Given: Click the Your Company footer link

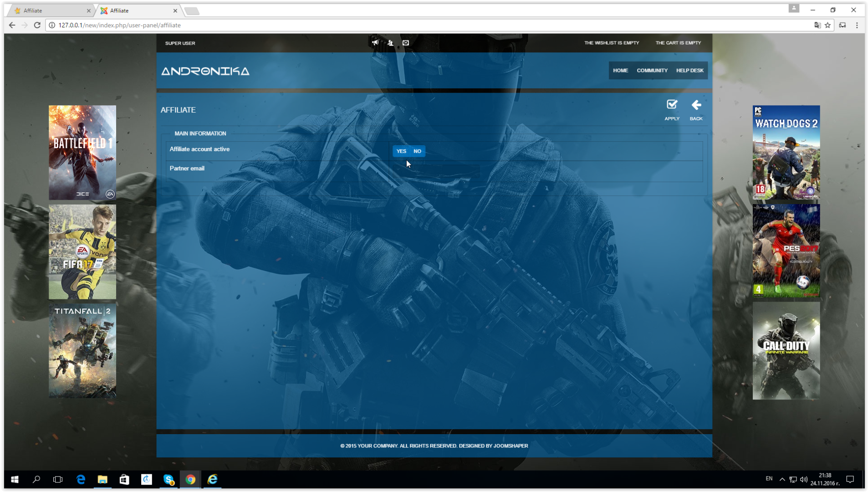Looking at the screenshot, I should click(x=378, y=446).
